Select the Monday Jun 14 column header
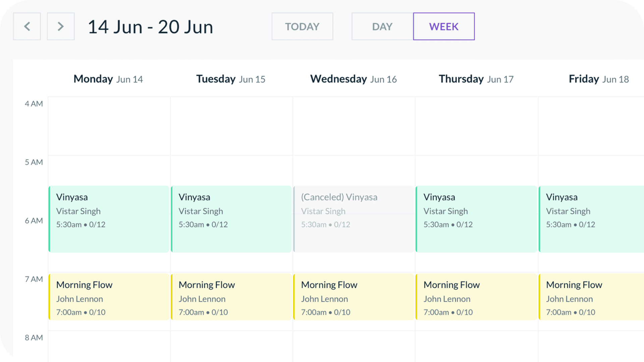 108,79
